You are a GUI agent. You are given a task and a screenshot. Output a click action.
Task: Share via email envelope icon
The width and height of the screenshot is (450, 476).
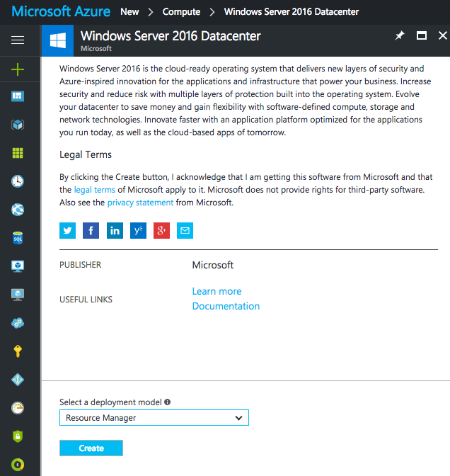click(x=185, y=230)
